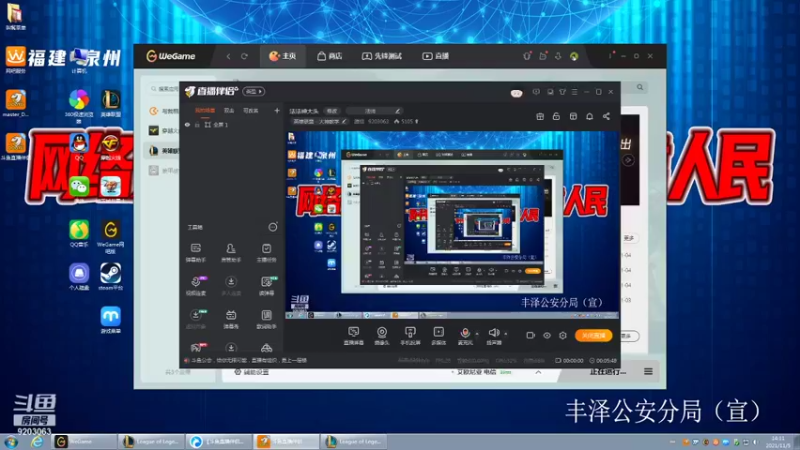
Task: Click the record video icon near stop button
Action: point(531,335)
